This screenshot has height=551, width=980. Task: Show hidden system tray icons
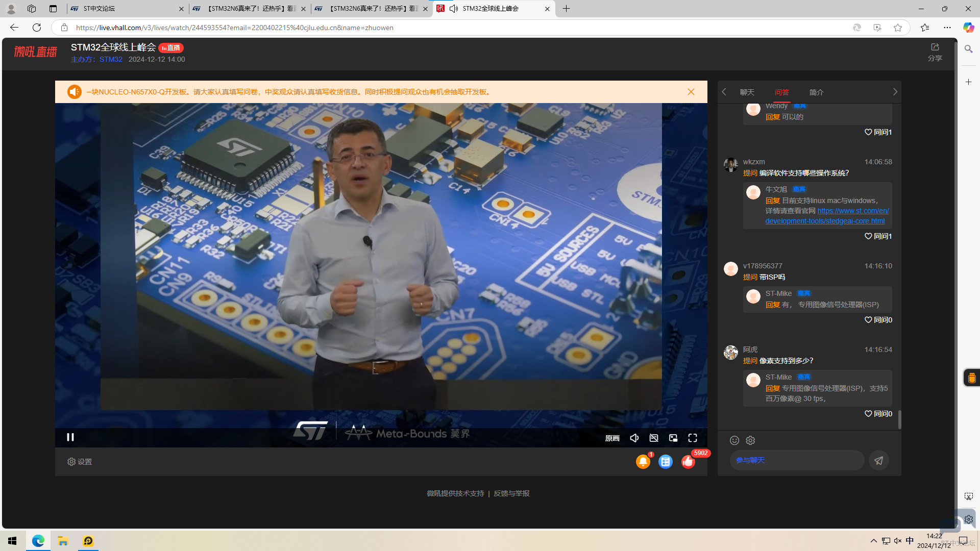874,541
